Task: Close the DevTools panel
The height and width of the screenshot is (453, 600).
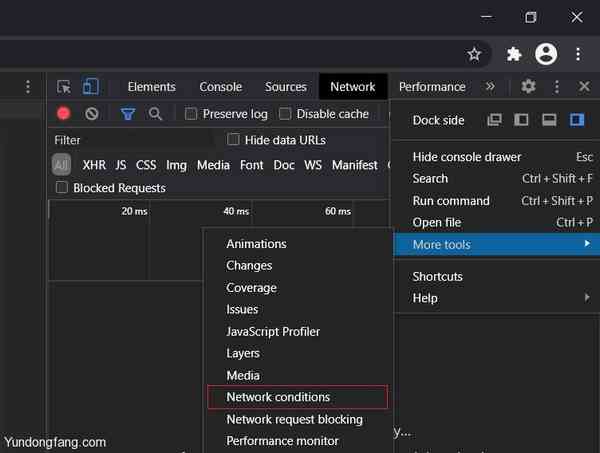Action: tap(584, 86)
